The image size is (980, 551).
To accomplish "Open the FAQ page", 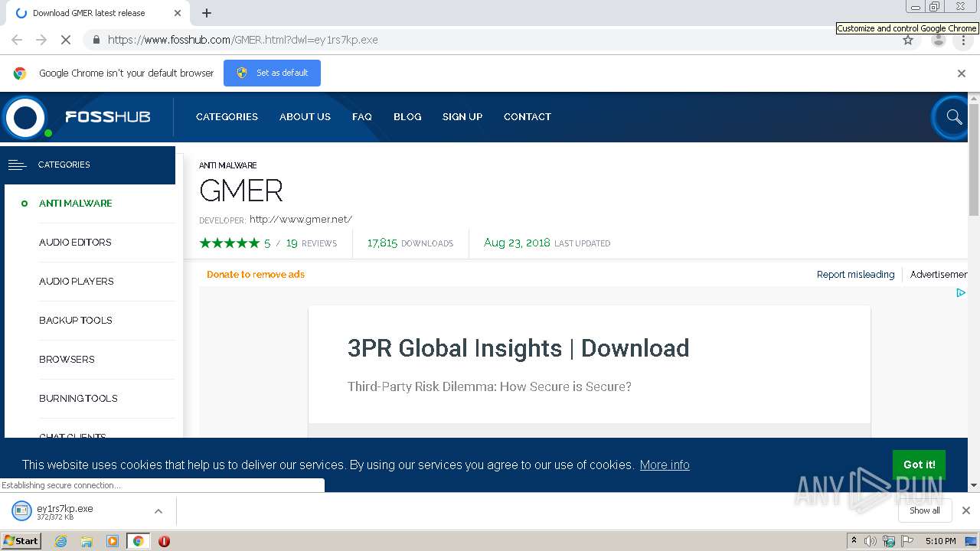I will point(362,117).
